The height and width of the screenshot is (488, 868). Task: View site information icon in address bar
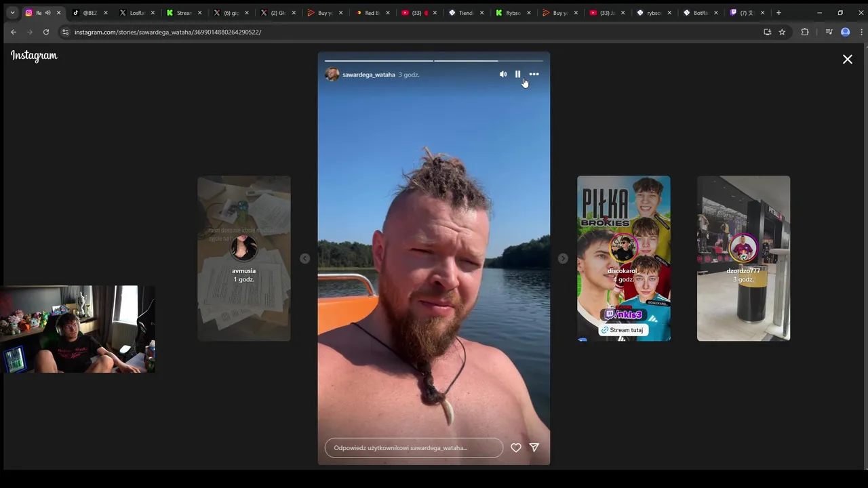65,32
